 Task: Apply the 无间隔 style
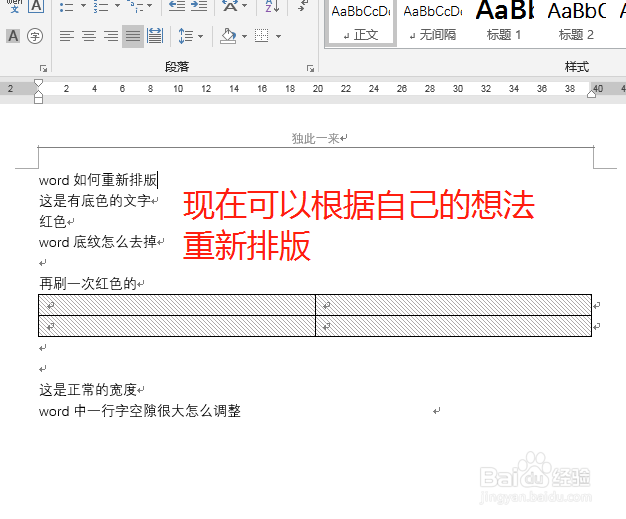(x=433, y=22)
